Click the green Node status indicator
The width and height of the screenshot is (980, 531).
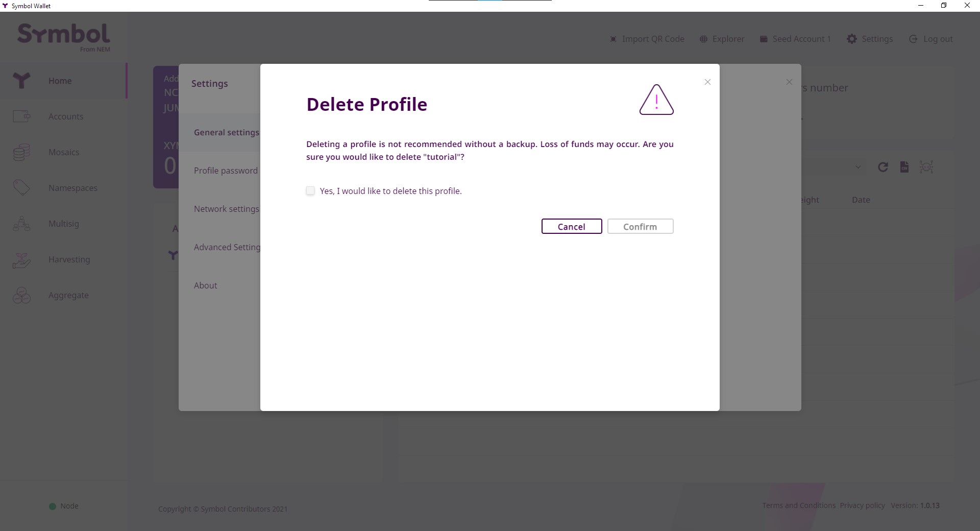pyautogui.click(x=52, y=506)
